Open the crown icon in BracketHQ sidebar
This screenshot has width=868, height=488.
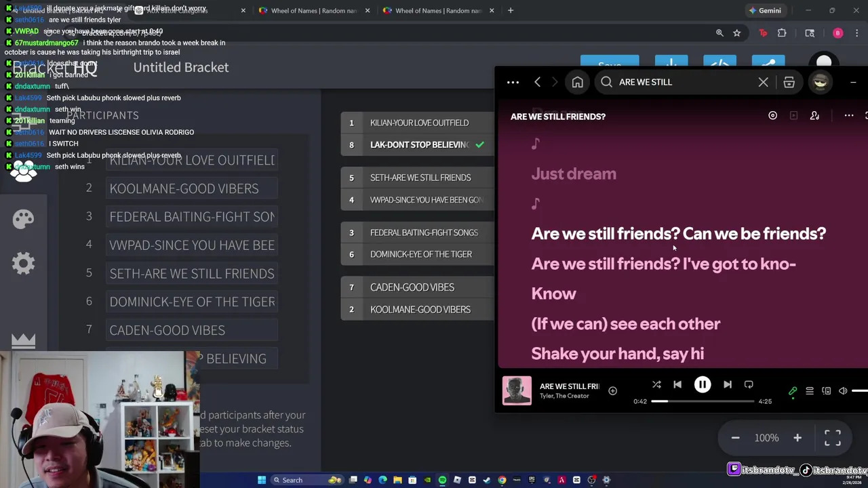(23, 341)
